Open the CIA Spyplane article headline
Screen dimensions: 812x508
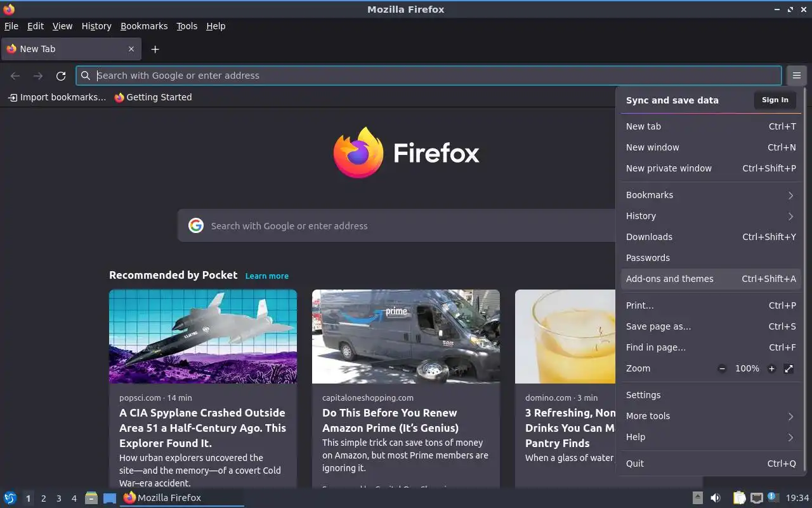tap(202, 428)
